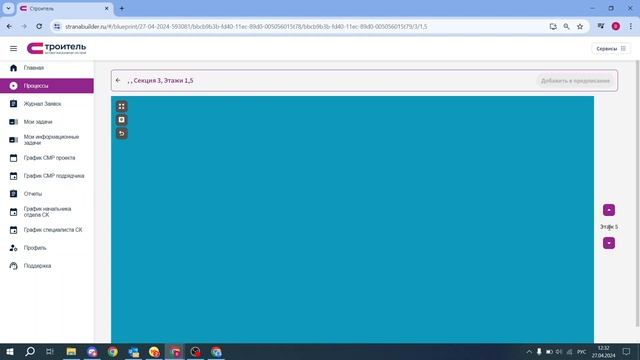Open Поддержка in the sidebar

point(47,266)
